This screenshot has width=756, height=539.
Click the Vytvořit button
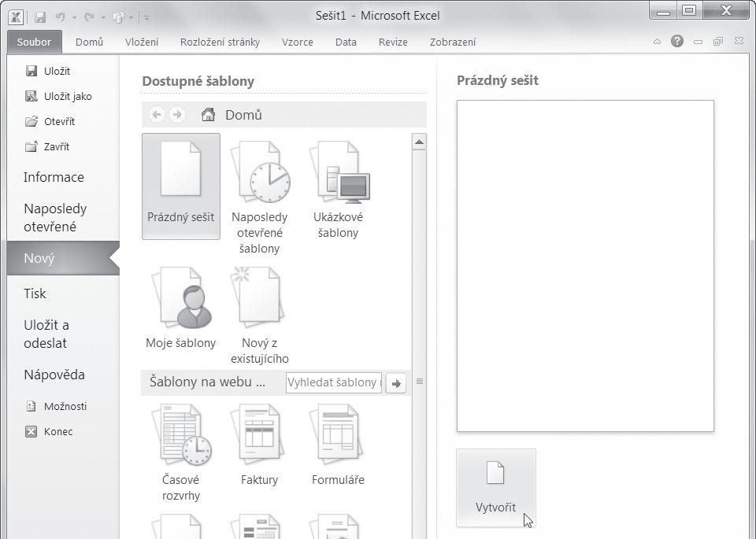pyautogui.click(x=496, y=488)
